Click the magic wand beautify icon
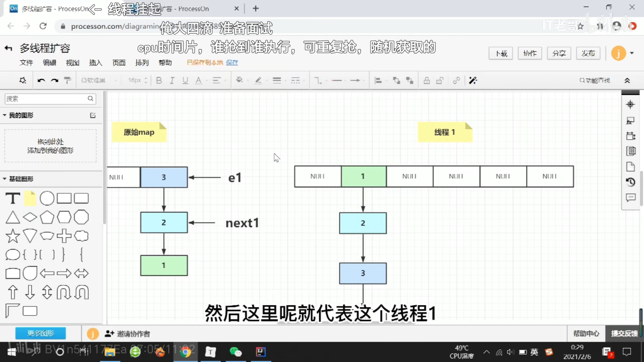 click(473, 80)
